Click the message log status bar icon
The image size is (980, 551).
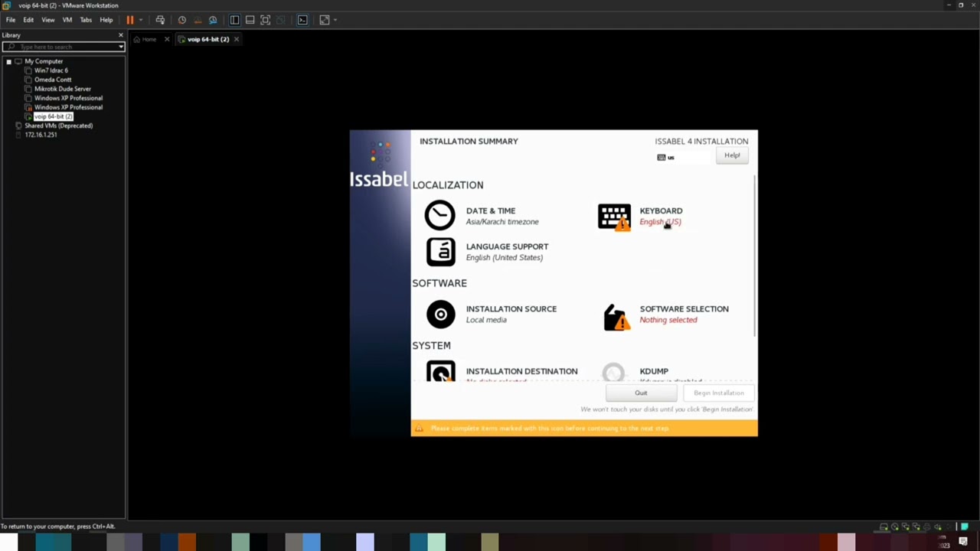(x=965, y=527)
